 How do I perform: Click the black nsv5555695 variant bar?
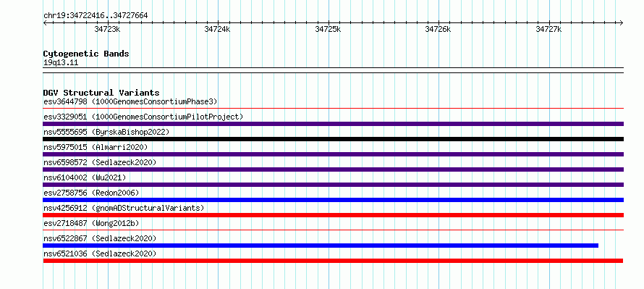(334, 139)
